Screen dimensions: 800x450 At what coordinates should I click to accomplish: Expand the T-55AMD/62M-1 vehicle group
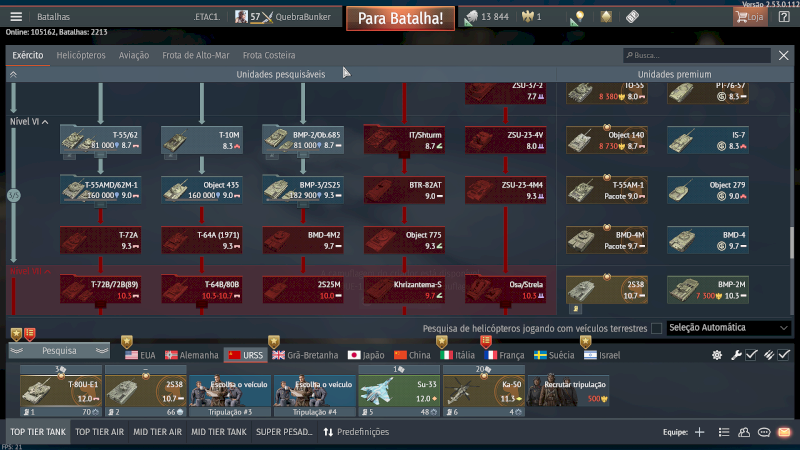click(101, 206)
